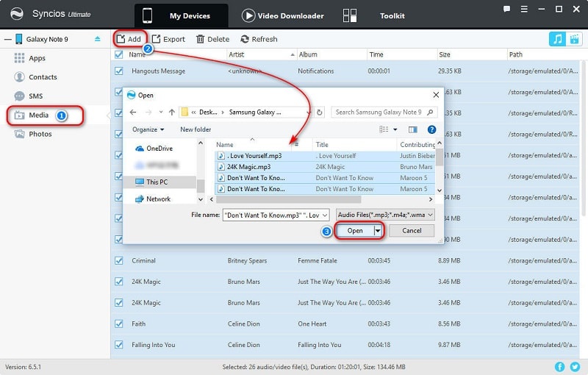
Task: Collapse the Galaxy Note 9 device tree
Action: (8, 39)
